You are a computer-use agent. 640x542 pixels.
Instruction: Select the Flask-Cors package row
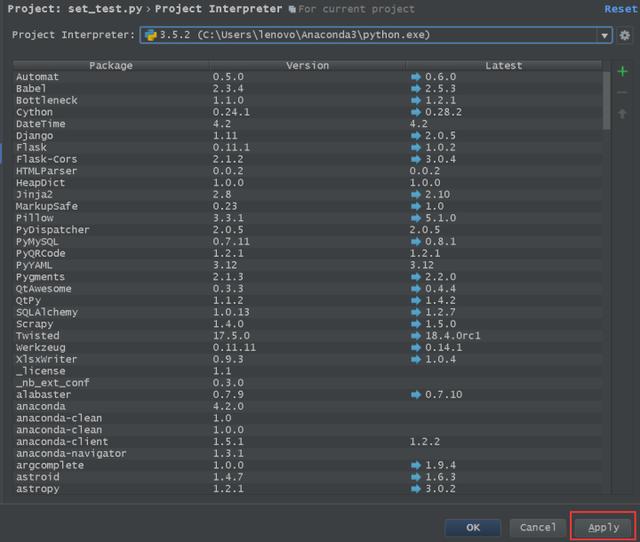tap(308, 159)
